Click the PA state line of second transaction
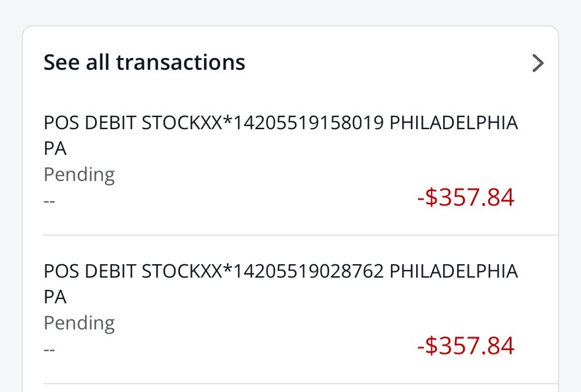The width and height of the screenshot is (581, 392). [x=55, y=297]
